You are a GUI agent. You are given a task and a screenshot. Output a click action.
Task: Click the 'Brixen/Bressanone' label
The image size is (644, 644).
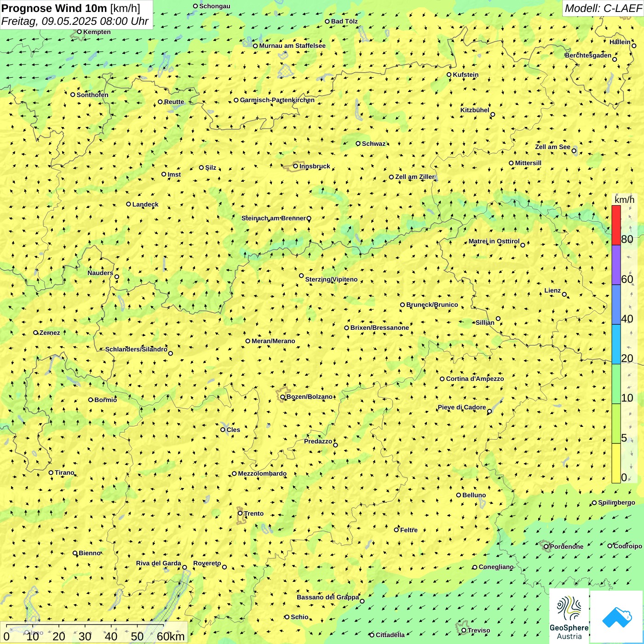(x=379, y=328)
